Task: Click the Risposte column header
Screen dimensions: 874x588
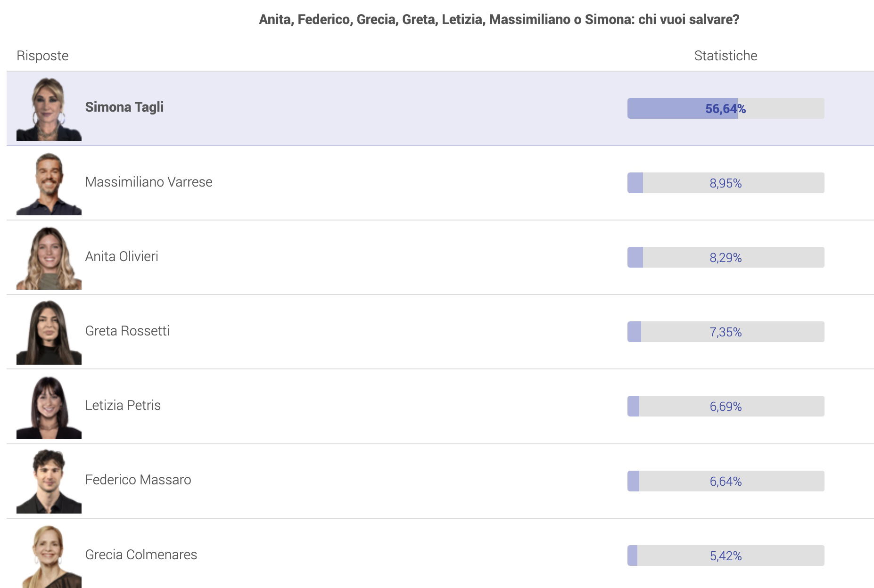Action: (x=42, y=56)
